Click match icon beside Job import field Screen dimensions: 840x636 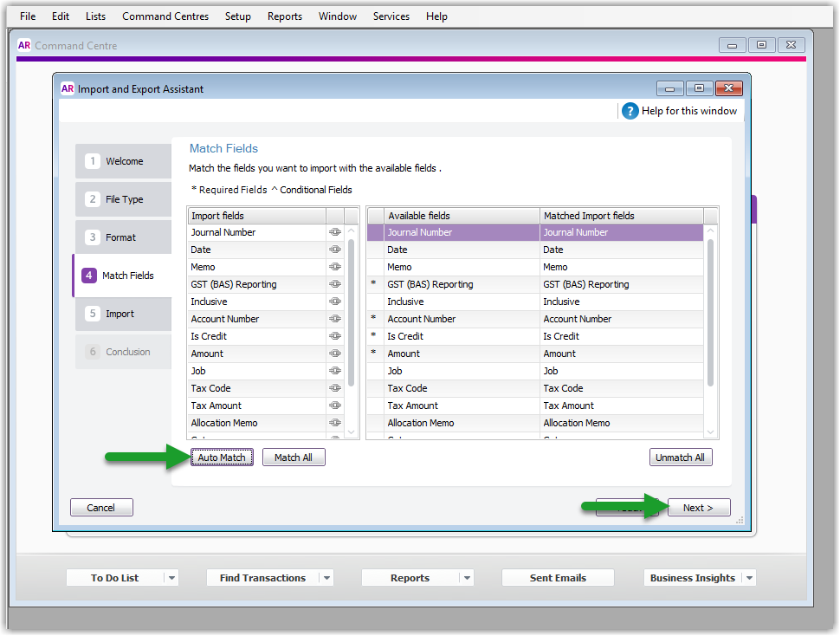[335, 371]
